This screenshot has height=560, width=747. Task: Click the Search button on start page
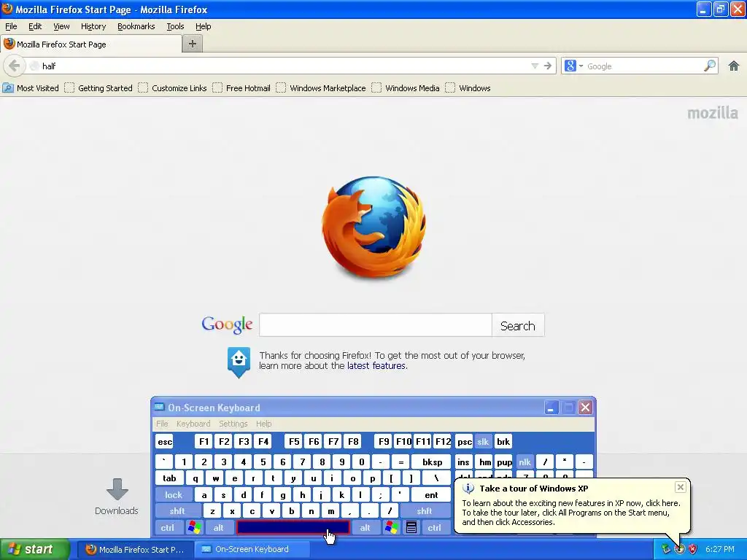click(x=518, y=325)
